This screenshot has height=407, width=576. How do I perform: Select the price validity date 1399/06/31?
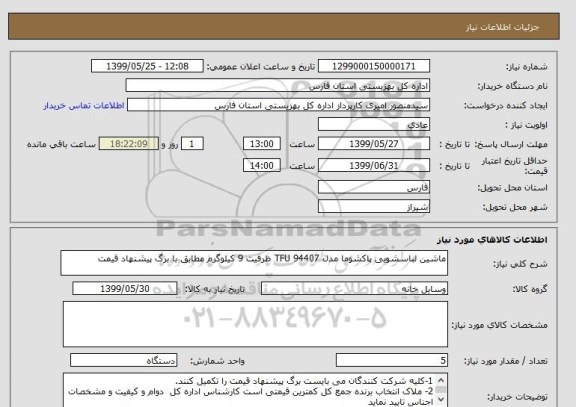374,165
